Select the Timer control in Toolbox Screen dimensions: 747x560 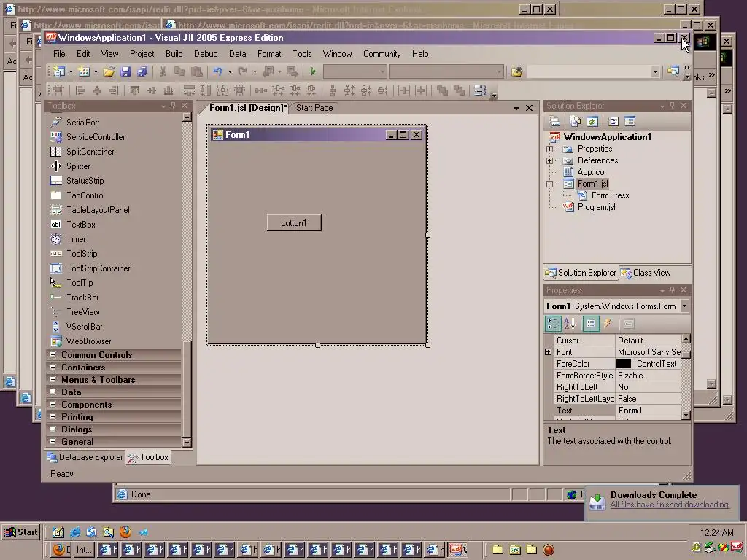pyautogui.click(x=76, y=239)
